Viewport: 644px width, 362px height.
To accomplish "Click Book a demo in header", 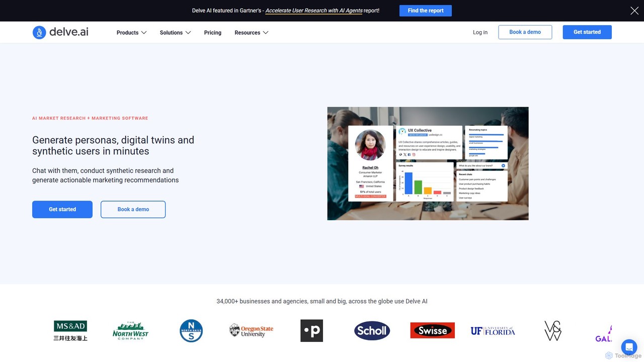I will [x=525, y=32].
